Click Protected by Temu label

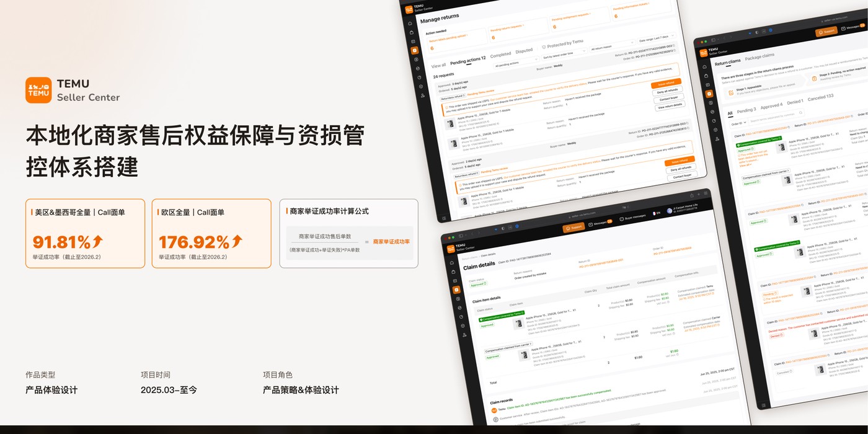tap(562, 43)
